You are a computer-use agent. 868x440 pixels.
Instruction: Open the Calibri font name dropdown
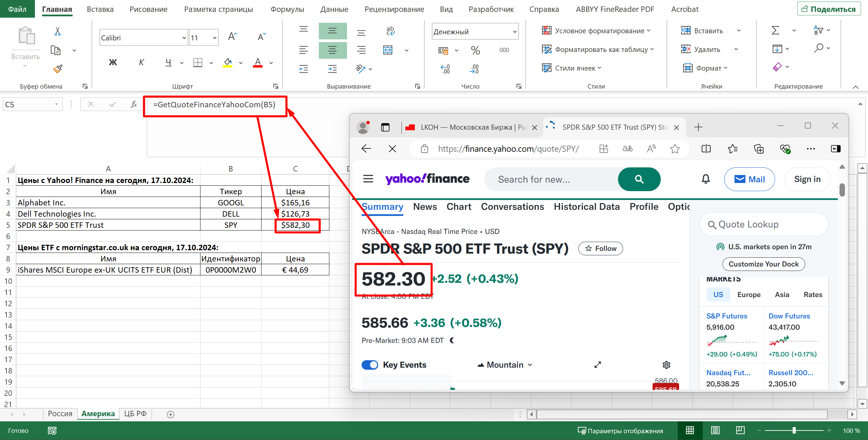pyautogui.click(x=184, y=38)
